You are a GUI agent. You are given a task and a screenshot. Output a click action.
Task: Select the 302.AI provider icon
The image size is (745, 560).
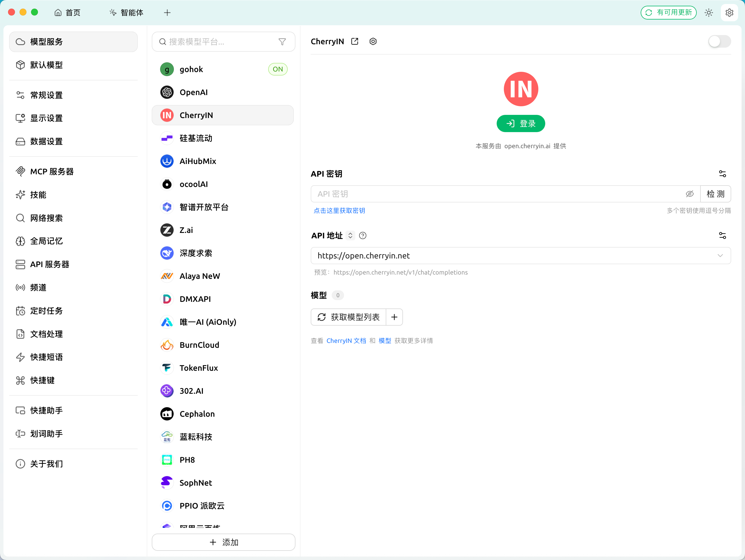click(x=167, y=391)
